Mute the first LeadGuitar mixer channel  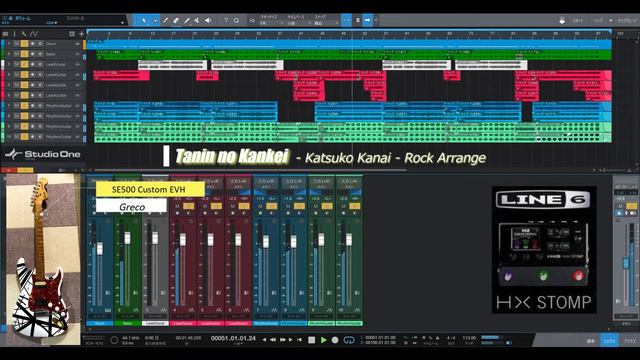pyautogui.click(x=178, y=206)
